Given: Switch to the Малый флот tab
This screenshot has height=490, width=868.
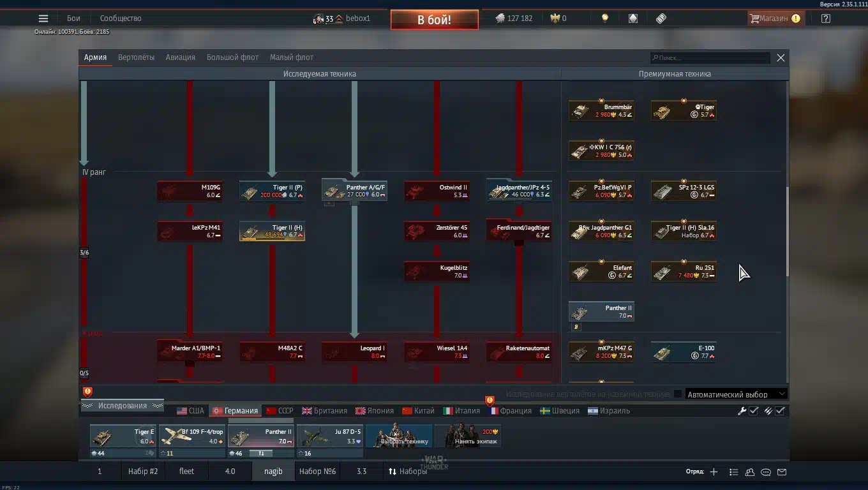Looking at the screenshot, I should pos(292,57).
